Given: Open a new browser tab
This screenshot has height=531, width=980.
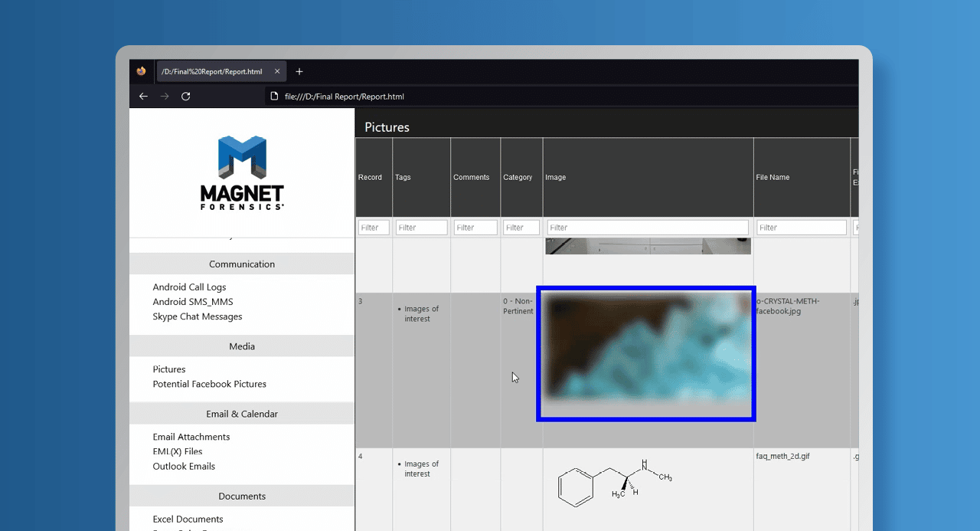Looking at the screenshot, I should pos(299,72).
